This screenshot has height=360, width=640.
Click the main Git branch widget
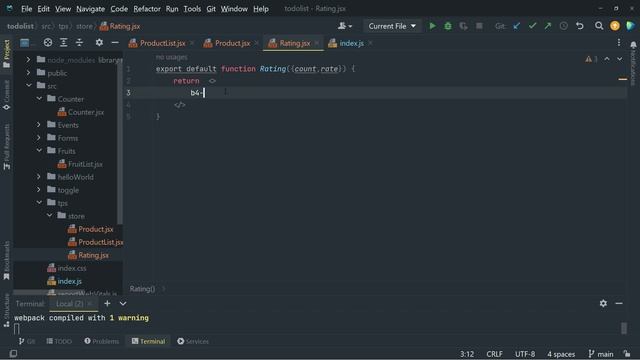[601, 354]
